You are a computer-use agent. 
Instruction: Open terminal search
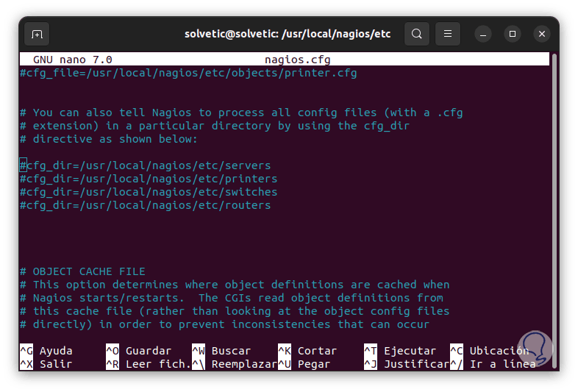(416, 34)
